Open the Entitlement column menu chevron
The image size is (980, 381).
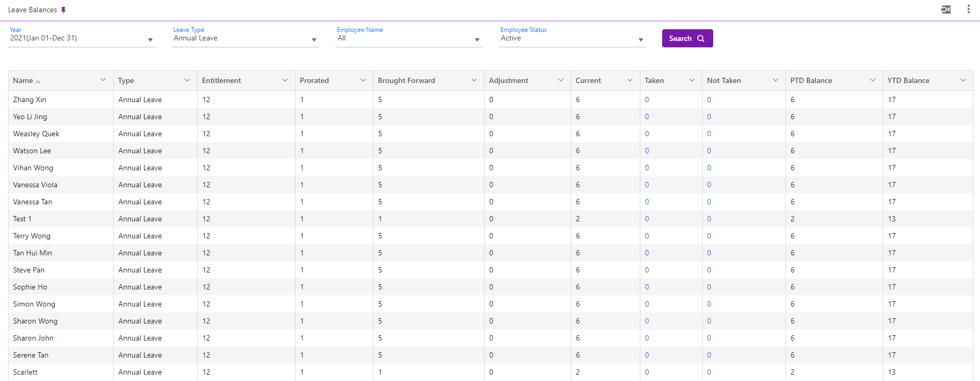285,80
